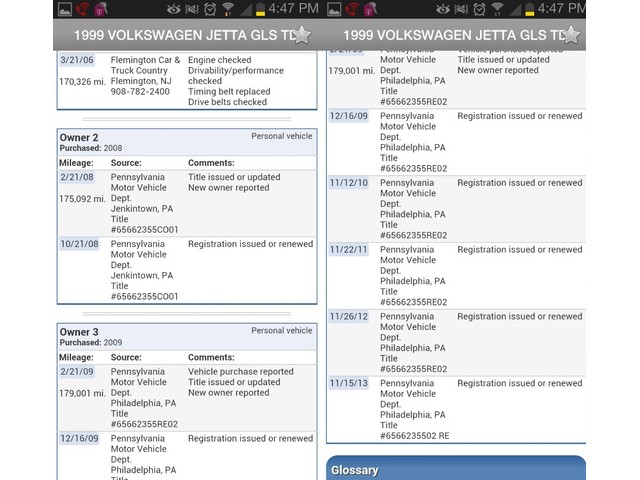The height and width of the screenshot is (480, 640).
Task: Tap the Wi-Fi signal icon in left status bar
Action: pyautogui.click(x=228, y=9)
